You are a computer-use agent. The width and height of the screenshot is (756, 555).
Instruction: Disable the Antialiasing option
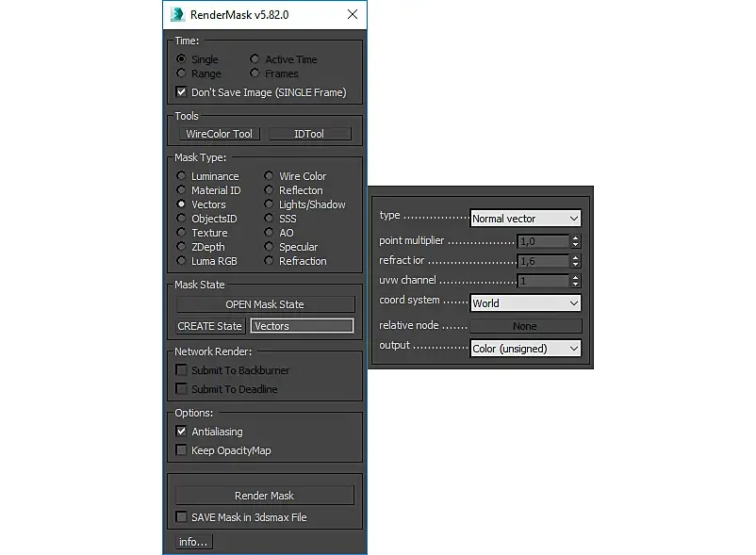[181, 431]
